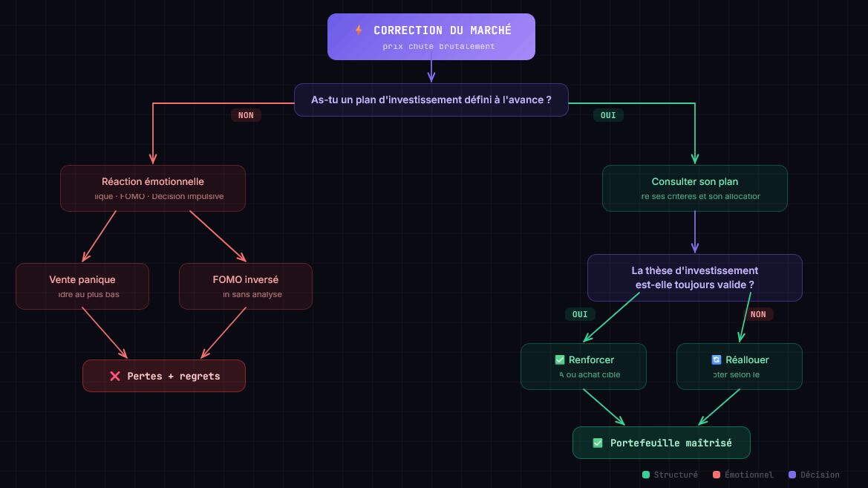Click the OUI label under the plan question
This screenshot has height=488, width=868.
[608, 115]
